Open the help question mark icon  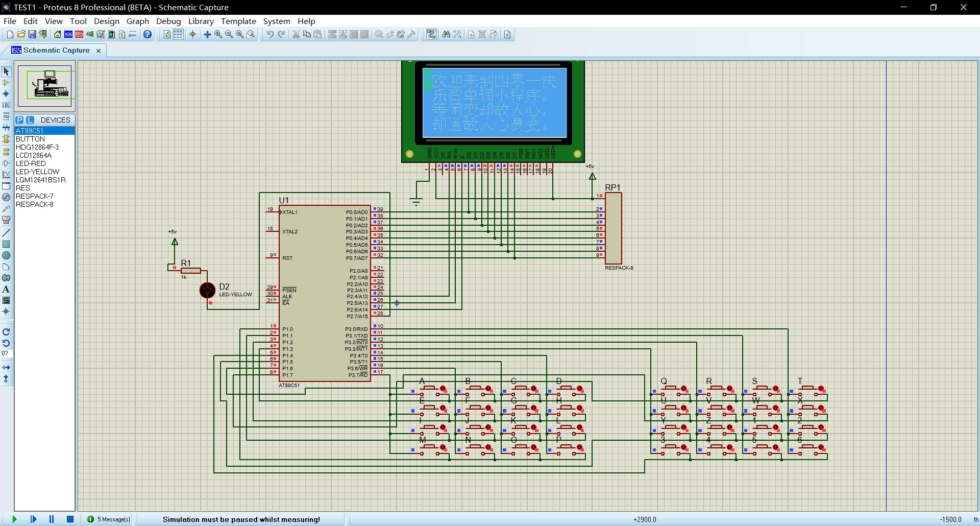[148, 34]
